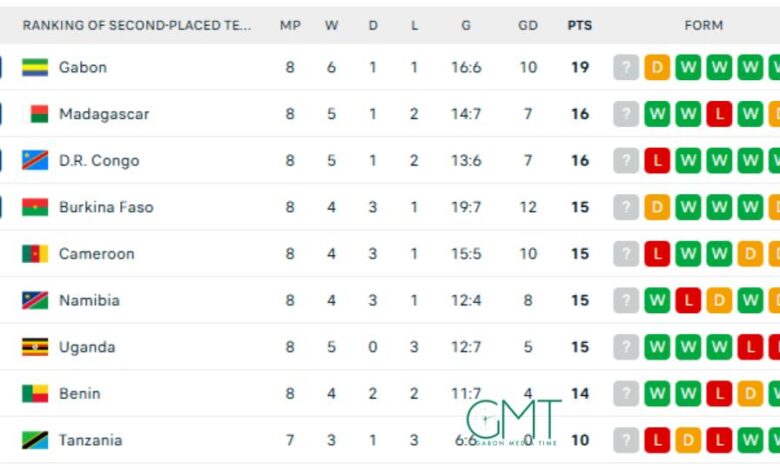
Task: Click Gabon's unknown next-match question mark badge
Action: tap(626, 68)
